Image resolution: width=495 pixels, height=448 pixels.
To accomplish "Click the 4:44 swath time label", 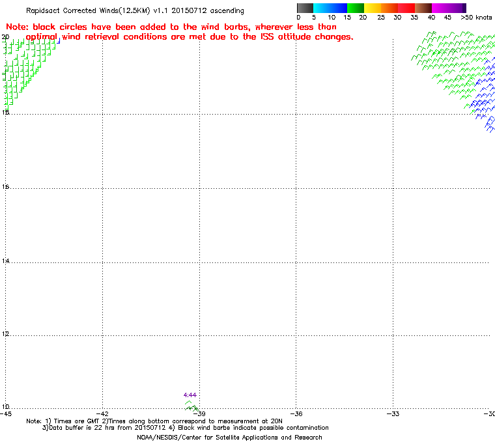I will tap(190, 395).
